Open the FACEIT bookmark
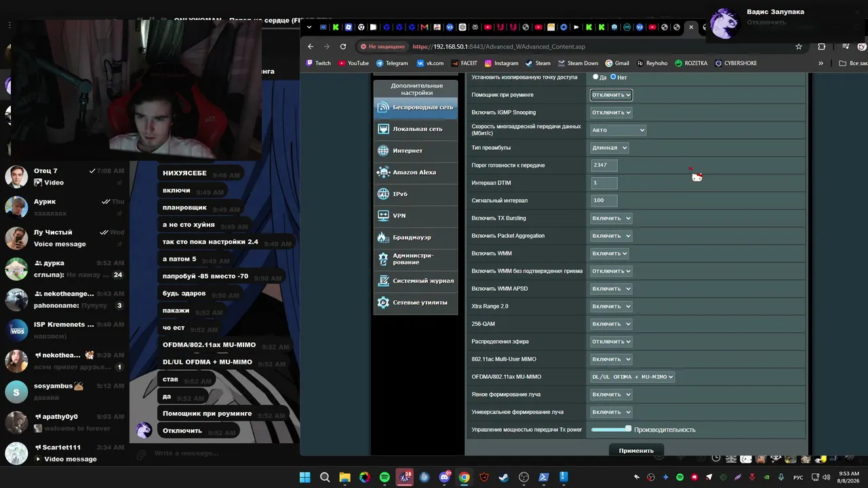868x488 pixels. pyautogui.click(x=465, y=63)
